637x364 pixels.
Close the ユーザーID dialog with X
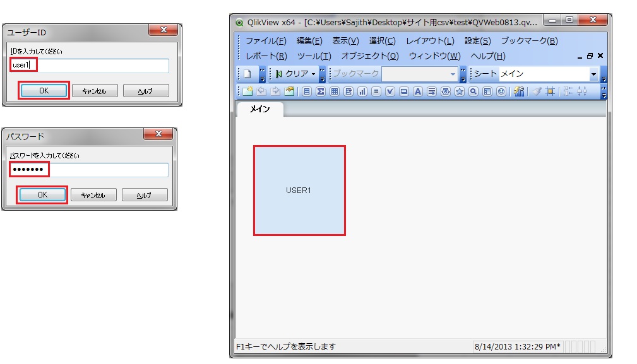(164, 30)
